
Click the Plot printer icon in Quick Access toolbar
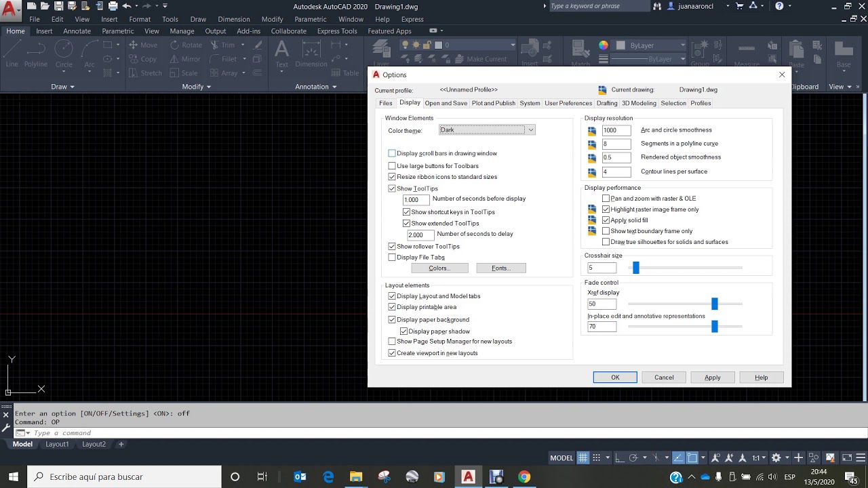pyautogui.click(x=113, y=6)
